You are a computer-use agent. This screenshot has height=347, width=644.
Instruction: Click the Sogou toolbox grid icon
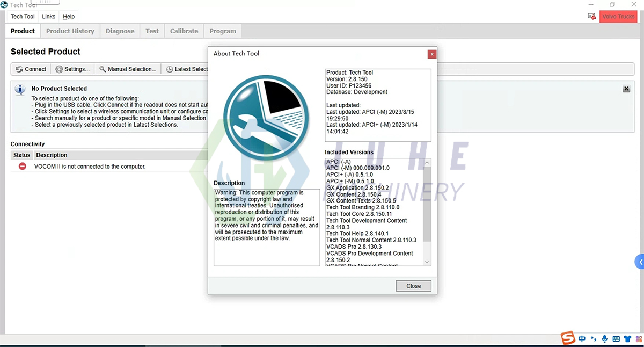click(639, 338)
